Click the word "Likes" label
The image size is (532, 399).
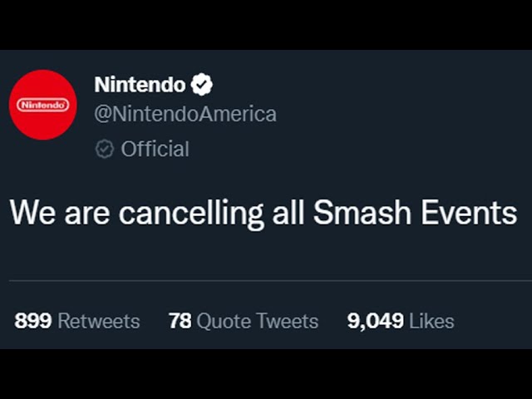coord(432,321)
